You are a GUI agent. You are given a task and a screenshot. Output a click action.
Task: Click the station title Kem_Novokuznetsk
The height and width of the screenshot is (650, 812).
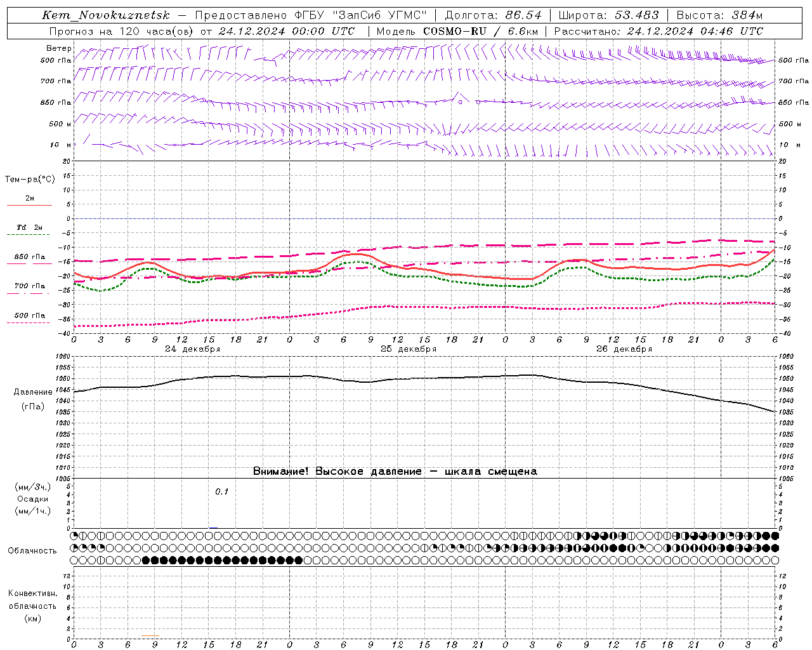click(x=106, y=15)
